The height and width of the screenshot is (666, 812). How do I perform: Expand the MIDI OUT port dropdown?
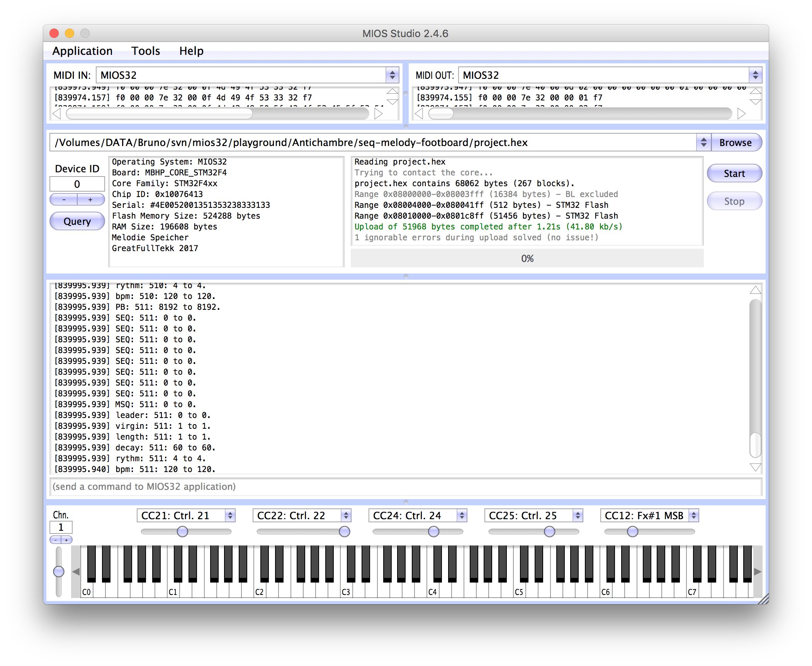pyautogui.click(x=755, y=75)
